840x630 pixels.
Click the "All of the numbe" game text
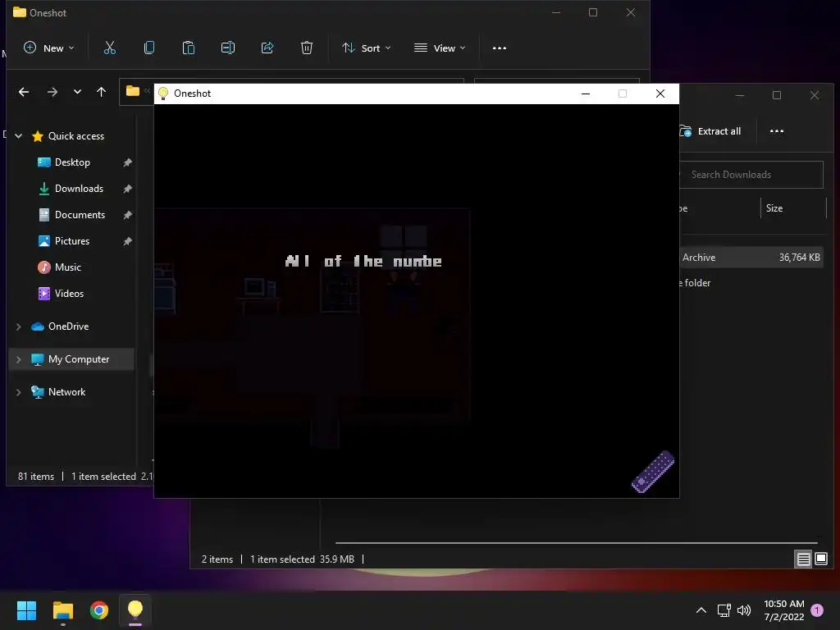(x=363, y=261)
